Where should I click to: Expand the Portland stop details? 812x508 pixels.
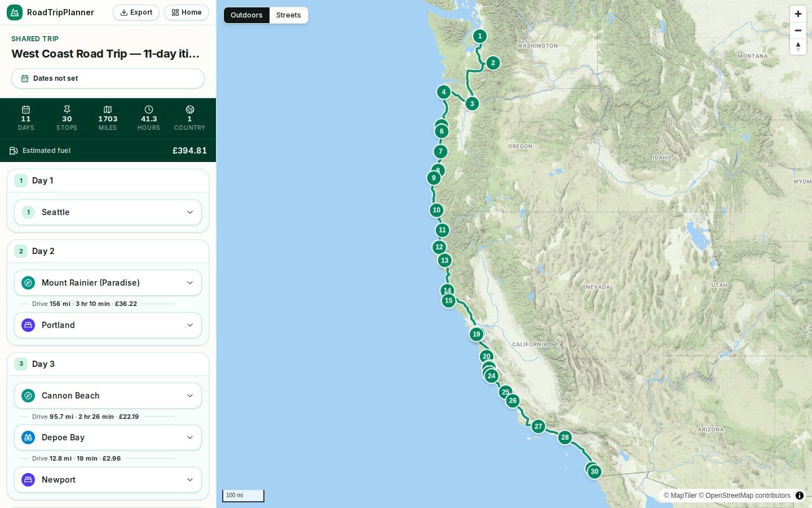[108, 325]
